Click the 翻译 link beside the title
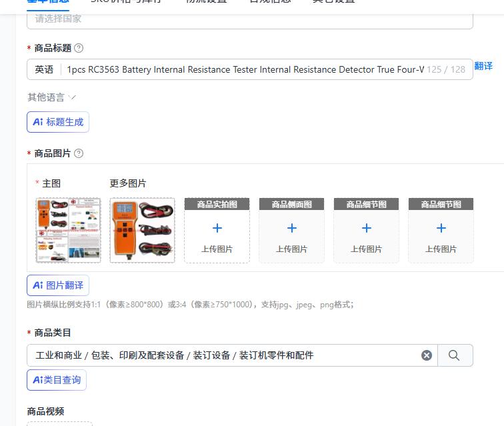This screenshot has height=426, width=504. point(483,66)
